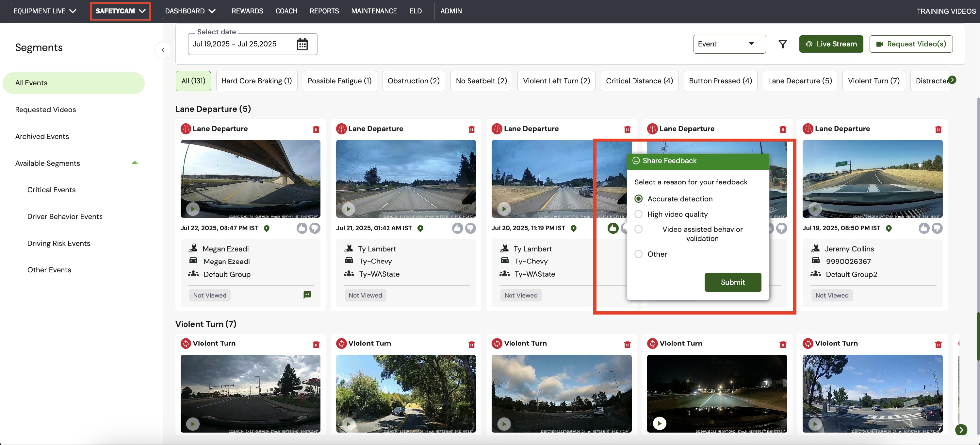The height and width of the screenshot is (445, 980).
Task: Filter by Critical Distance (4) tab
Action: (x=639, y=81)
